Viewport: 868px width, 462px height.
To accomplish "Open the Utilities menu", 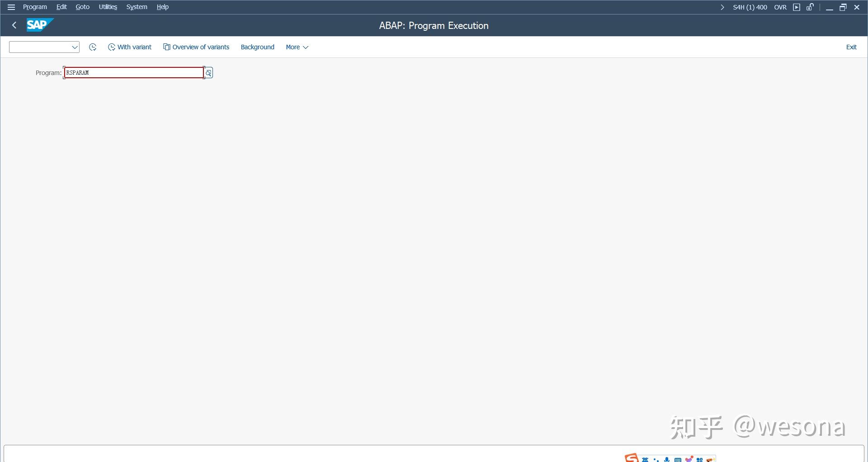I will click(x=108, y=7).
